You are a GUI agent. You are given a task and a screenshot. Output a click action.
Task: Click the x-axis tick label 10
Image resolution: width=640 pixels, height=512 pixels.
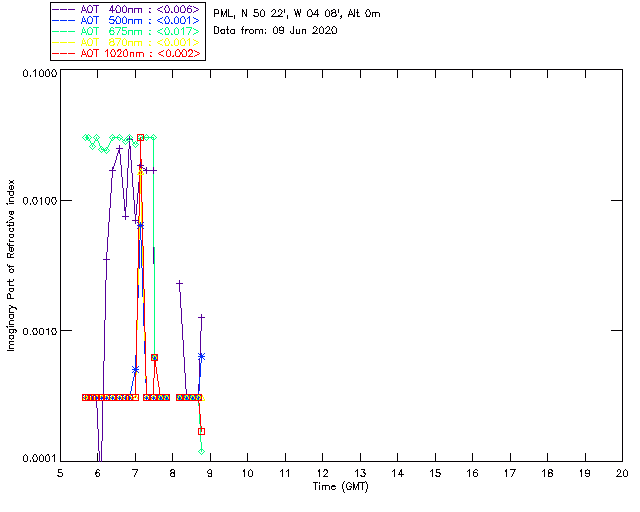coord(247,473)
